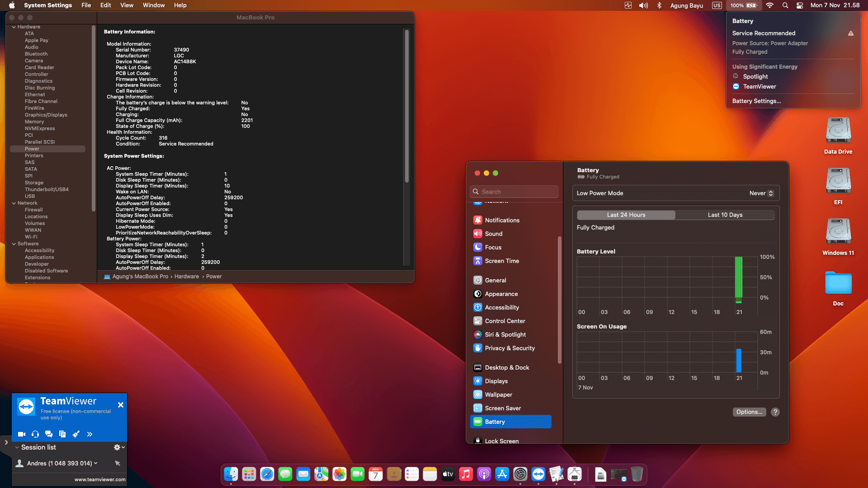Open Appearance settings in sidebar
The width and height of the screenshot is (868, 488).
511,294
